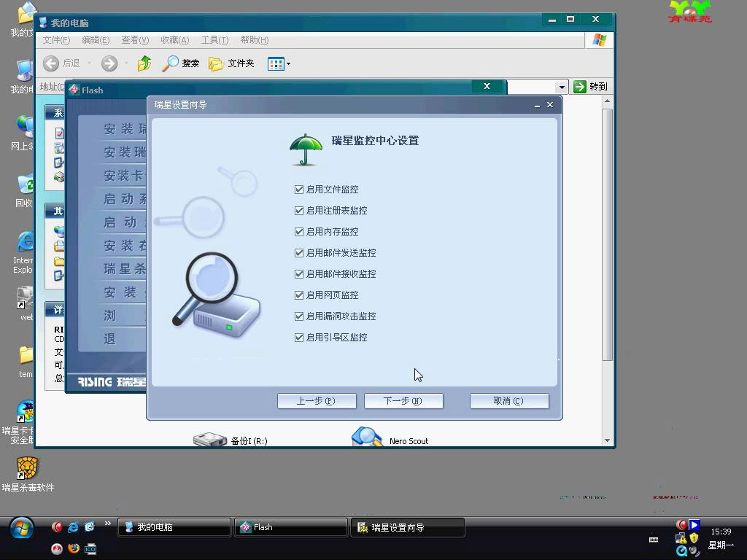Click the Windows flag logo in 我的电脑

(x=600, y=40)
